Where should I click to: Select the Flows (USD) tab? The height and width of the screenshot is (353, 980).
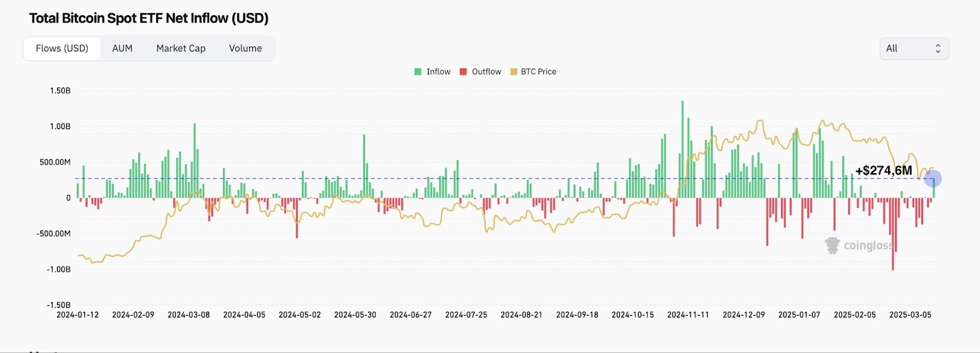coord(62,48)
